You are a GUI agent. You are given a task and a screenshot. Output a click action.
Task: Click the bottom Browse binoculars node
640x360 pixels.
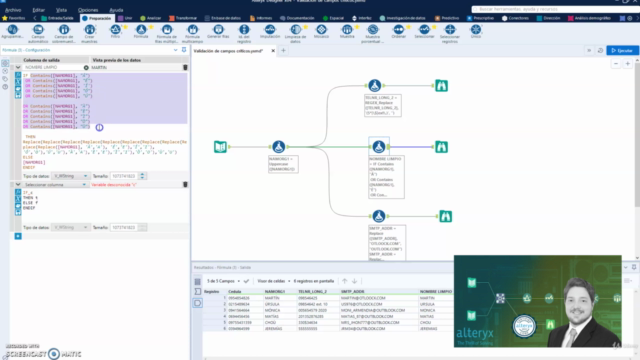click(x=445, y=216)
